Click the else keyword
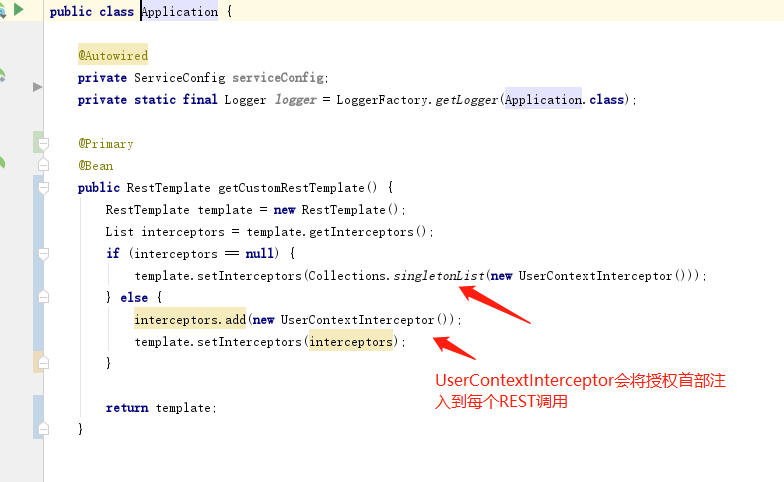The width and height of the screenshot is (784, 482). 134,298
